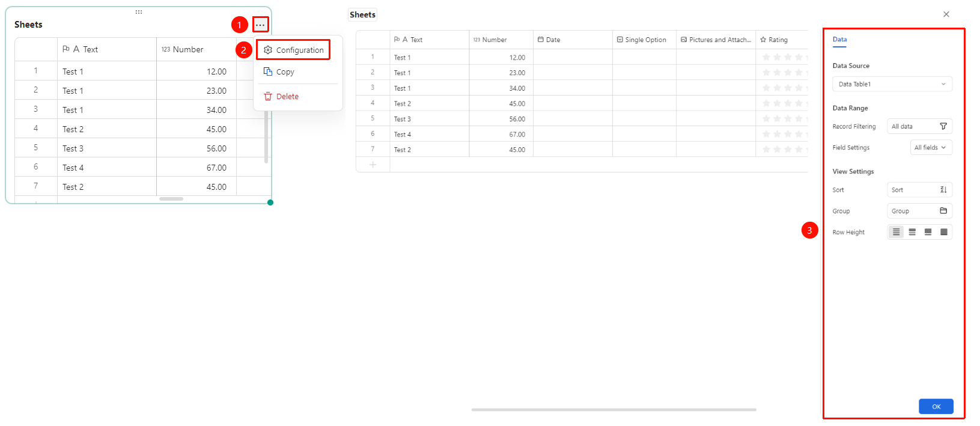This screenshot has height=426, width=980.
Task: Click the second rating star in row 4
Action: point(777,103)
